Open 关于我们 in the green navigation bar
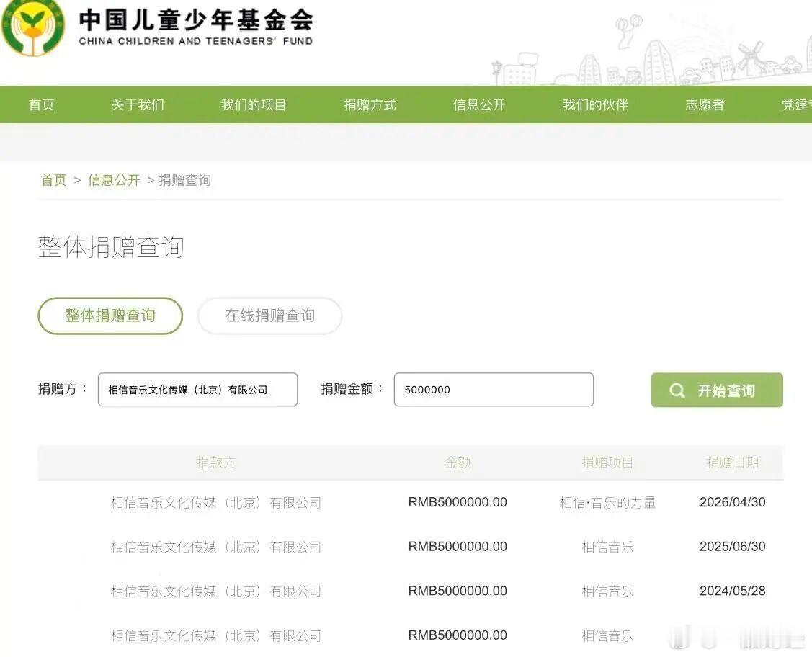This screenshot has width=812, height=657. click(138, 104)
